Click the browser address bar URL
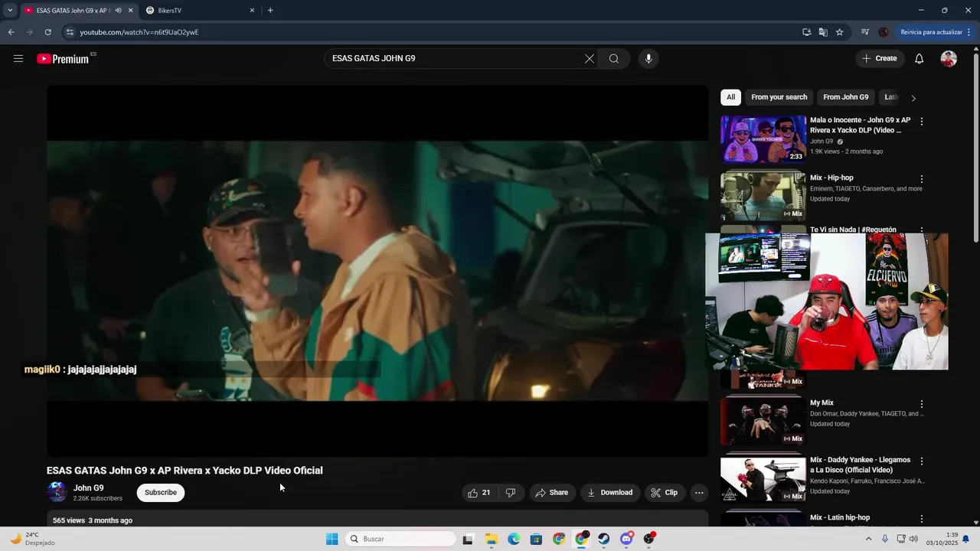This screenshot has height=551, width=980. (139, 32)
